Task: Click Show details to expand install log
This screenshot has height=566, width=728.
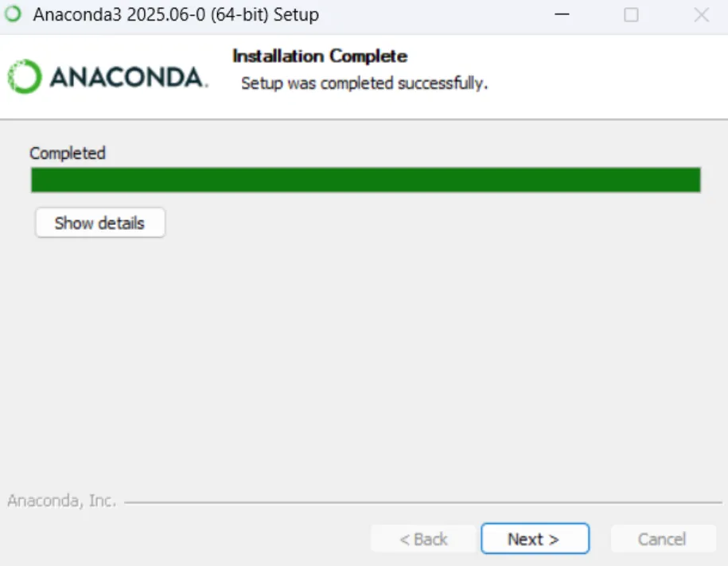Action: click(x=100, y=223)
